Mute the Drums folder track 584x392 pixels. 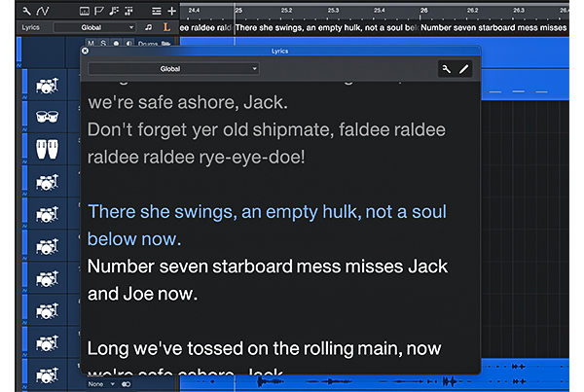coord(91,43)
